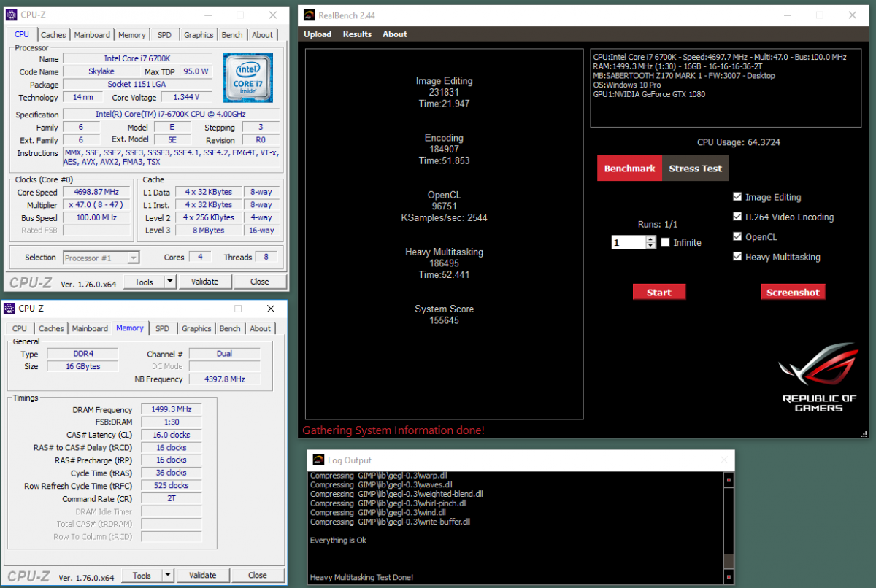Click Close button in CPU-Z memory window
This screenshot has height=588, width=876.
pos(258,576)
